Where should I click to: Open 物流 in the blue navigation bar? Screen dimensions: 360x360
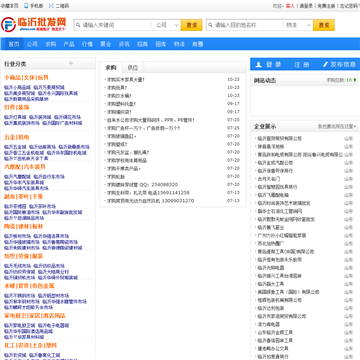pyautogui.click(x=179, y=44)
